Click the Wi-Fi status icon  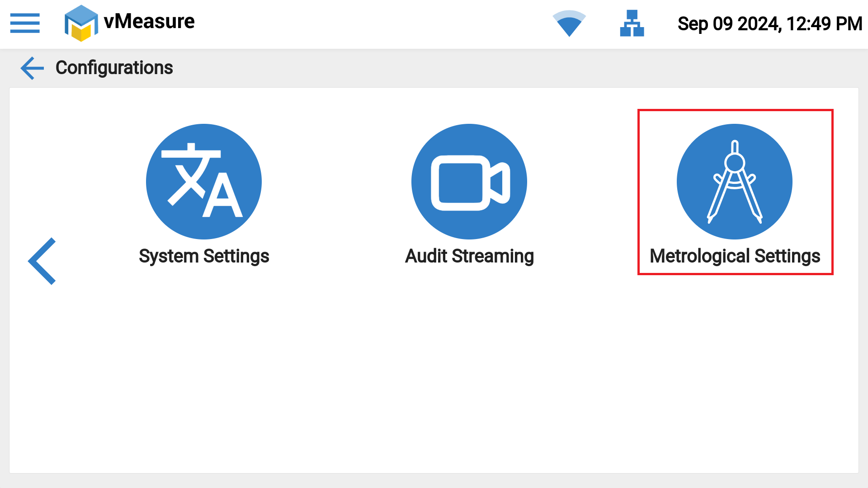point(569,23)
